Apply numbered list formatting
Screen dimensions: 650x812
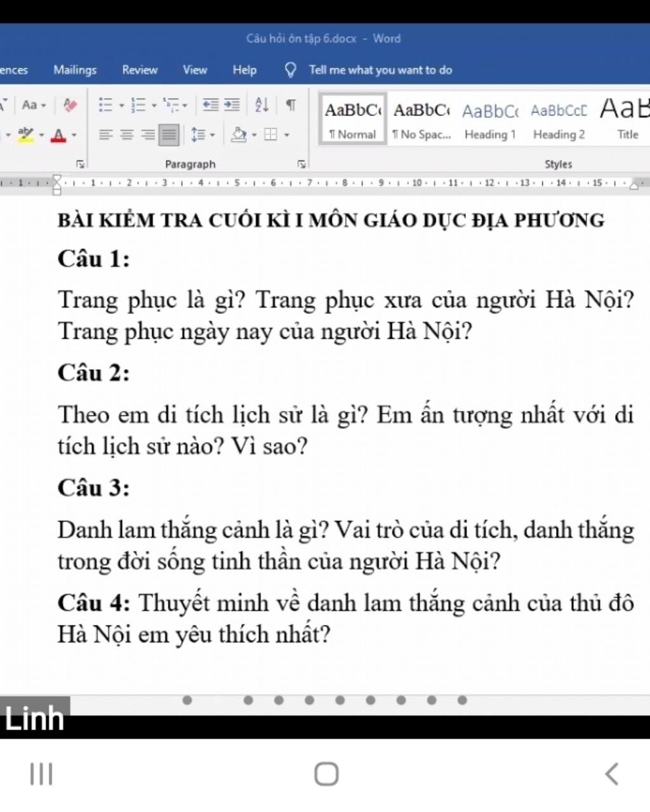(x=138, y=105)
